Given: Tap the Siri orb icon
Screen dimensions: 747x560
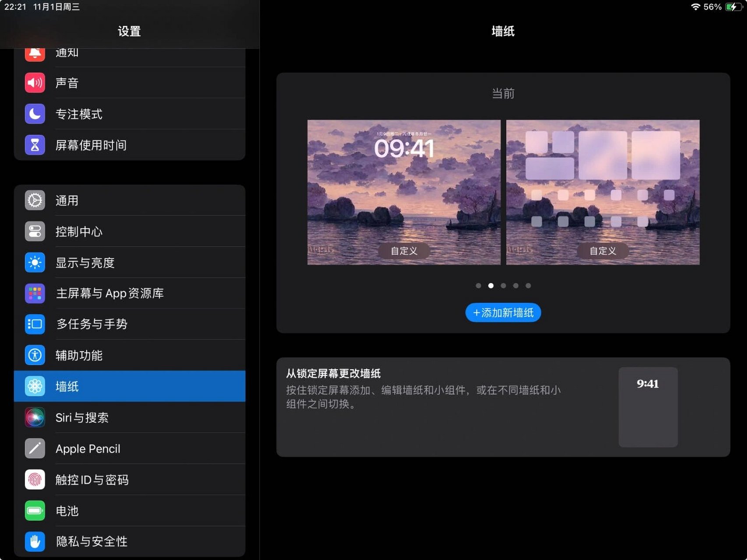Looking at the screenshot, I should pyautogui.click(x=35, y=417).
